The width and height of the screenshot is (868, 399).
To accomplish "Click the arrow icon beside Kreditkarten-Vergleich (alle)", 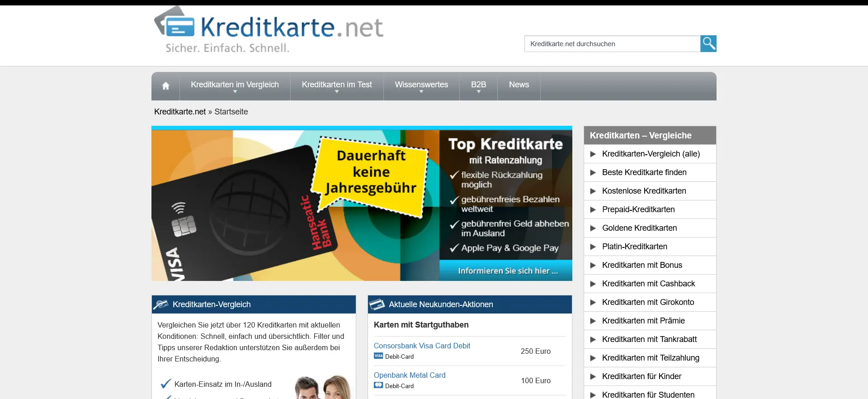I will click(593, 154).
